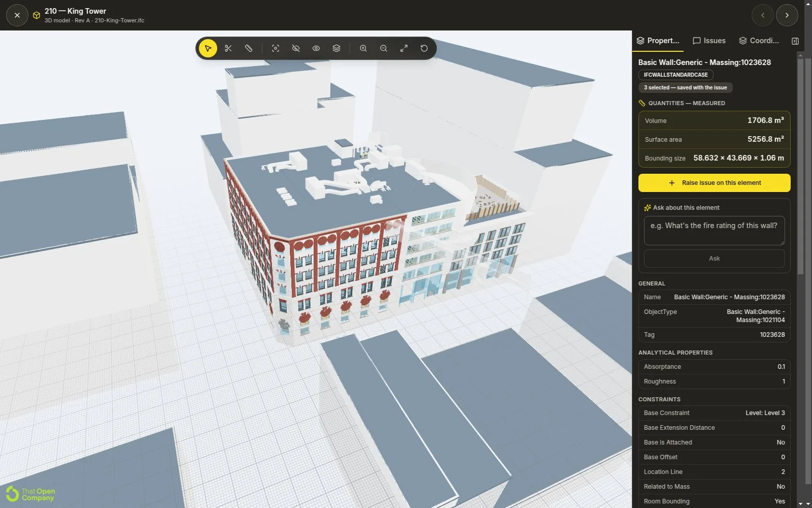Image resolution: width=812 pixels, height=508 pixels.
Task: Close the 210 King Tower viewer
Action: point(17,15)
